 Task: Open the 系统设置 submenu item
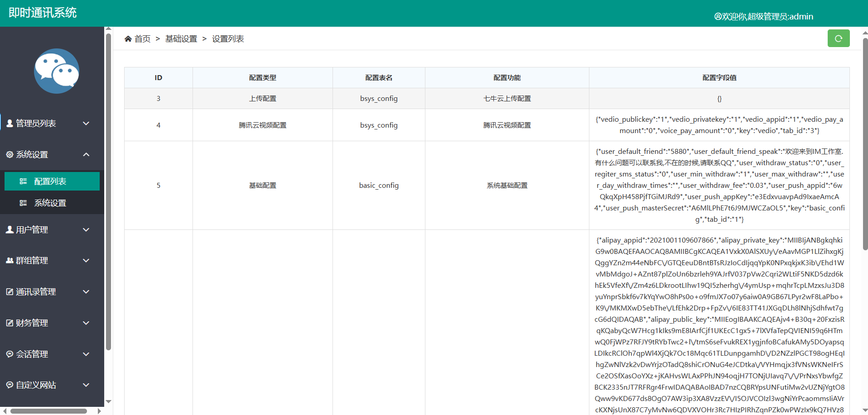pyautogui.click(x=50, y=203)
